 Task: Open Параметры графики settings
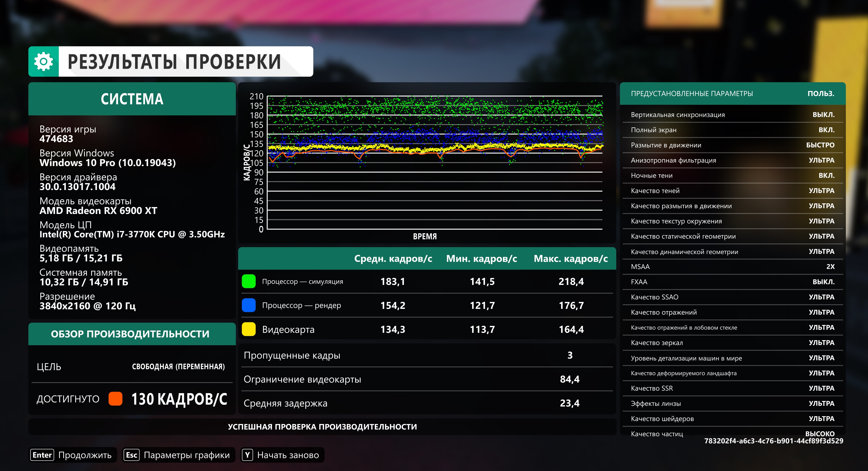pyautogui.click(x=186, y=455)
